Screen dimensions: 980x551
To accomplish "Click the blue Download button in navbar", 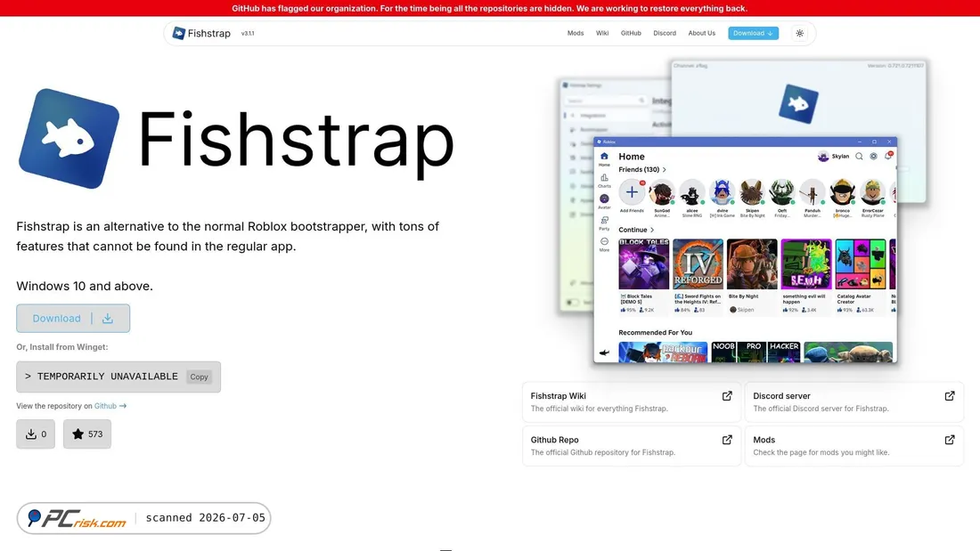I will pos(753,33).
